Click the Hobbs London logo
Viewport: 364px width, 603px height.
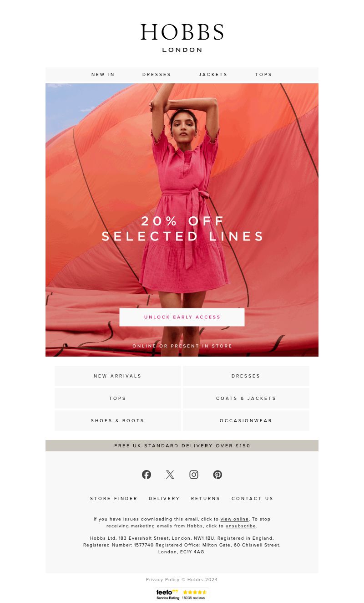pyautogui.click(x=182, y=38)
